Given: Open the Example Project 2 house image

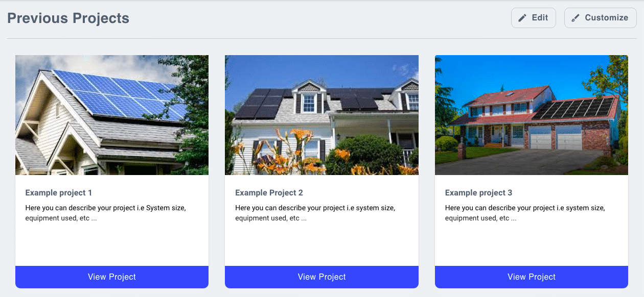Looking at the screenshot, I should pos(321,115).
